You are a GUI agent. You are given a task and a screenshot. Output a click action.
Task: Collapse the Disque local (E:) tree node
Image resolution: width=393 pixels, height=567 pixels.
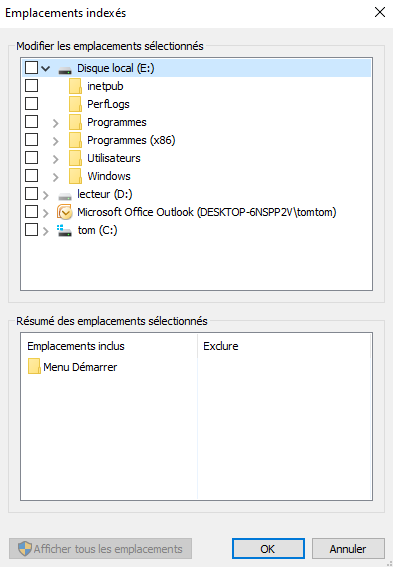click(46, 68)
